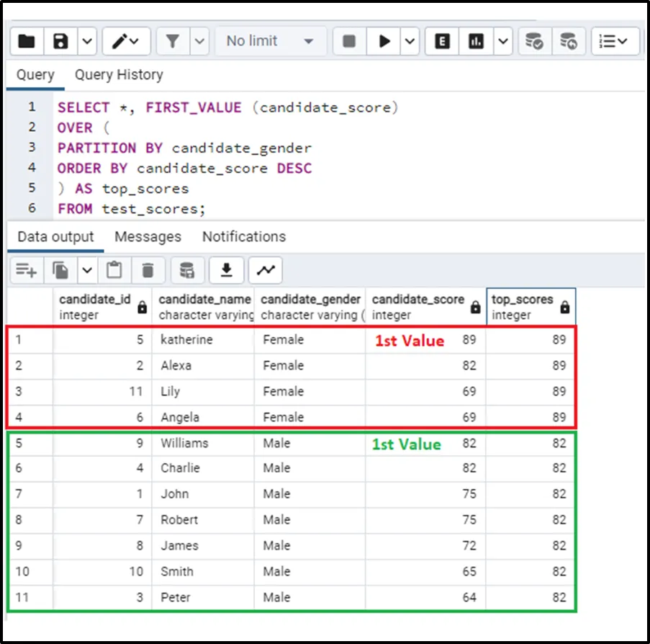Expand the Save File dropdown arrow

[86, 41]
